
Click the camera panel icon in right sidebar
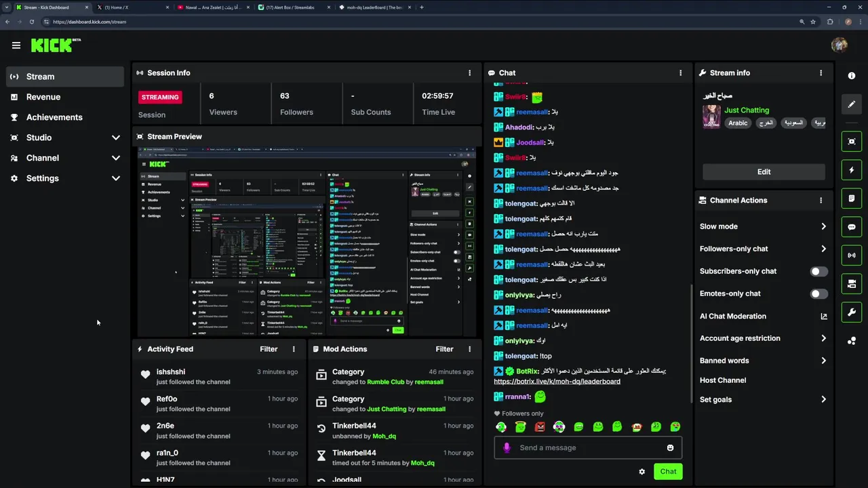(852, 284)
